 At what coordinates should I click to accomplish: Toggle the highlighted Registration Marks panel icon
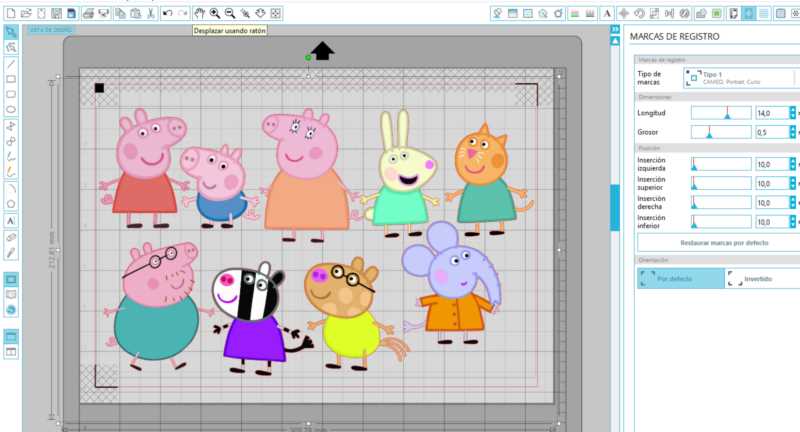748,13
